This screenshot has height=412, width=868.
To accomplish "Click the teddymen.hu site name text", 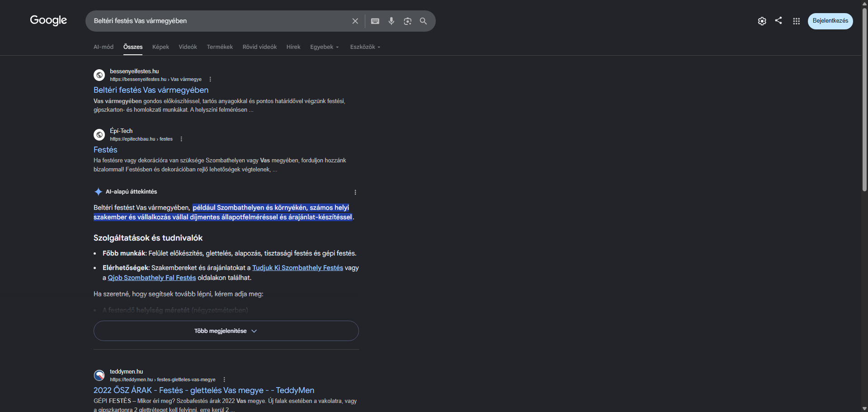I will click(x=126, y=372).
